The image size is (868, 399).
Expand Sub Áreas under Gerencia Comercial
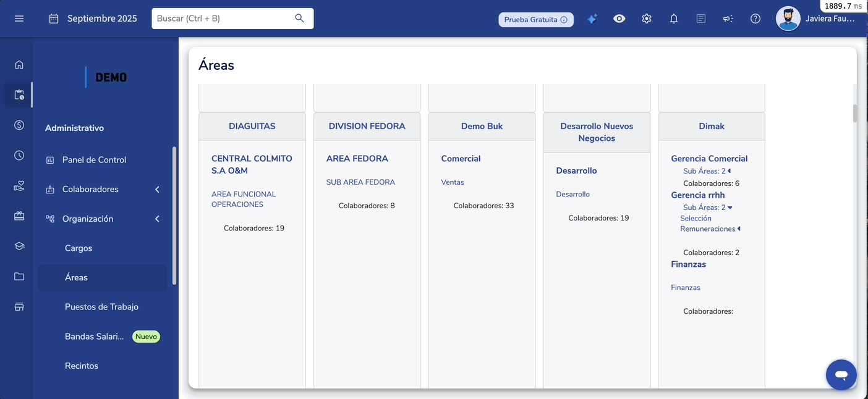tap(707, 171)
